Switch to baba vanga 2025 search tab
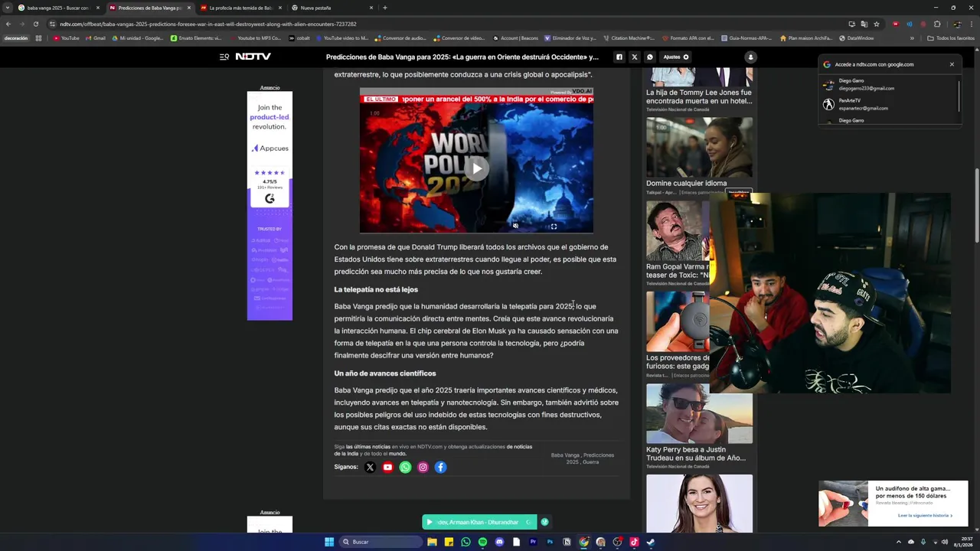Viewport: 980px width, 551px height. [58, 8]
